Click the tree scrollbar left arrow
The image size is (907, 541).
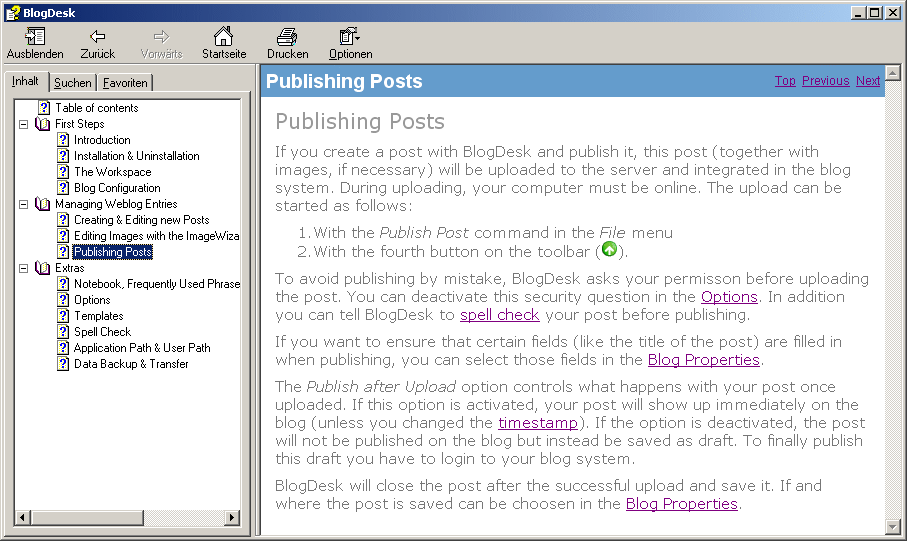[23, 517]
